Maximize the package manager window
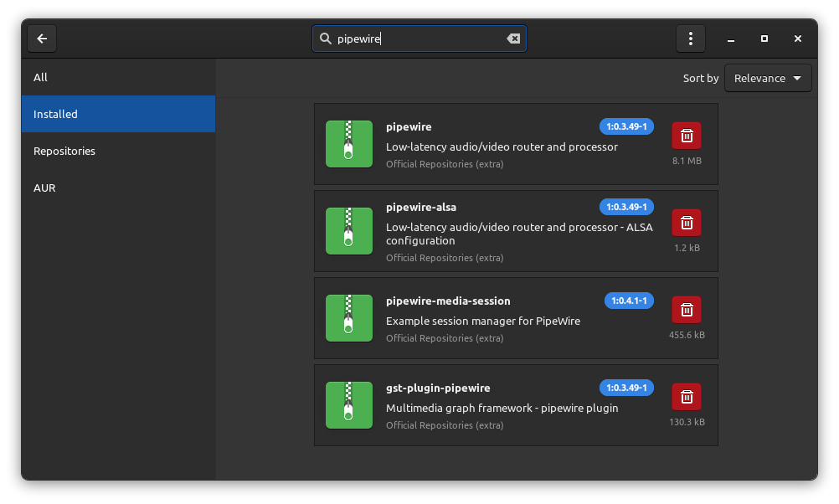Image resolution: width=839 pixels, height=504 pixels. click(764, 39)
